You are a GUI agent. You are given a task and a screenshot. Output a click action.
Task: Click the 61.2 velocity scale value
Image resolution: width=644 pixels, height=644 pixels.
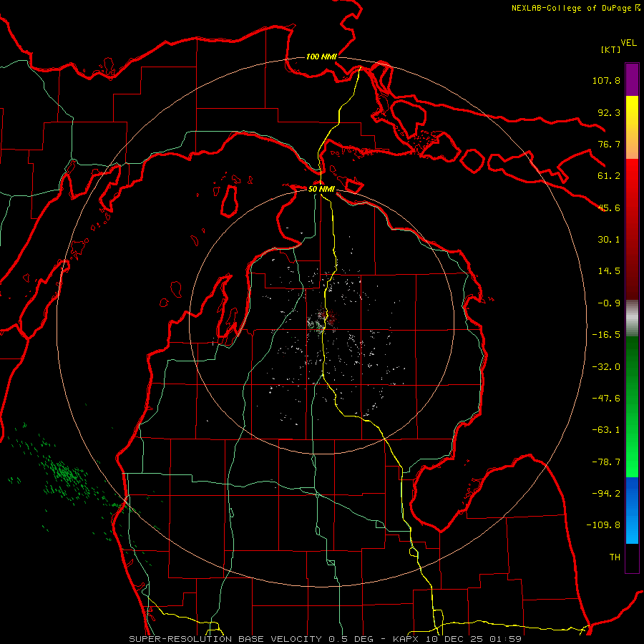pyautogui.click(x=609, y=176)
